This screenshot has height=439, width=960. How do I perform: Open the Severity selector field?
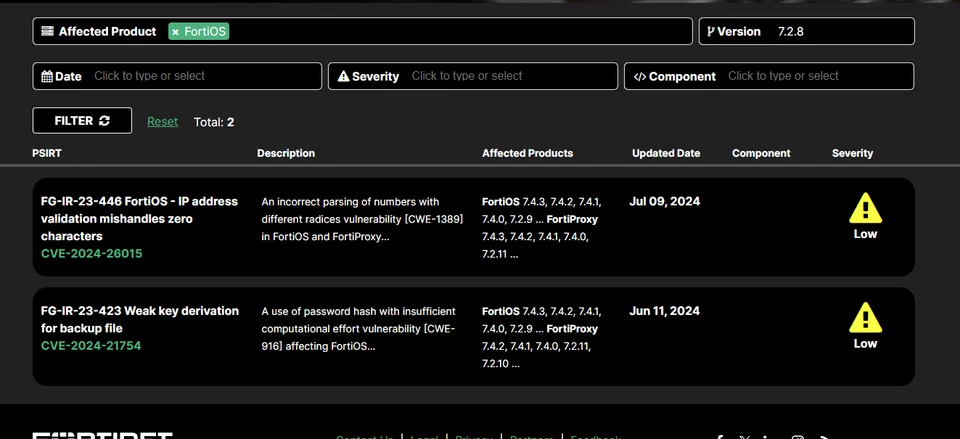[473, 76]
